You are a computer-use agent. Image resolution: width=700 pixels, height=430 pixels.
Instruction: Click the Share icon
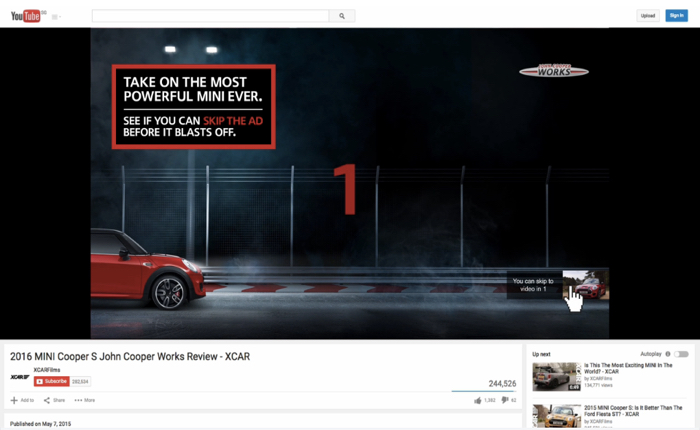coord(47,400)
